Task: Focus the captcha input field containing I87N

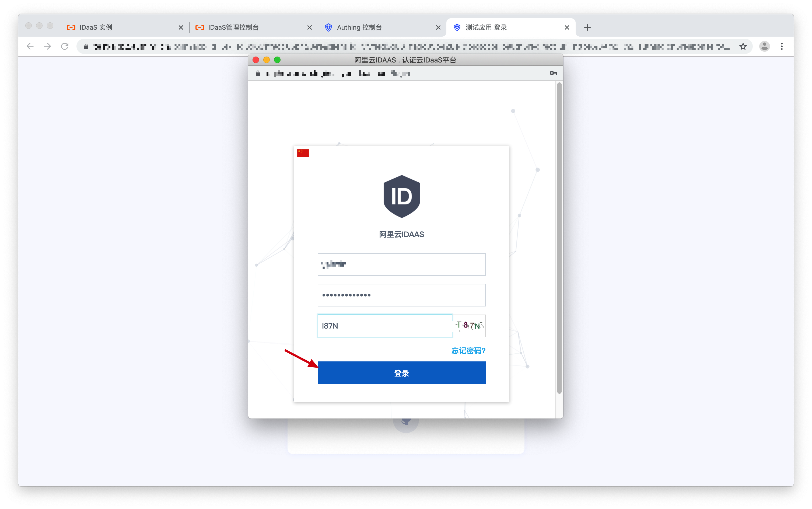Action: 385,326
